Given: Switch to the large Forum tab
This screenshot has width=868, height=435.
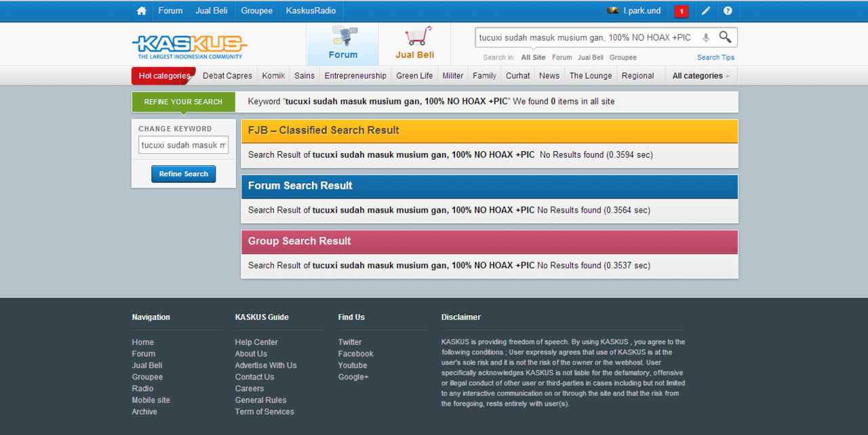Looking at the screenshot, I should click(x=342, y=45).
